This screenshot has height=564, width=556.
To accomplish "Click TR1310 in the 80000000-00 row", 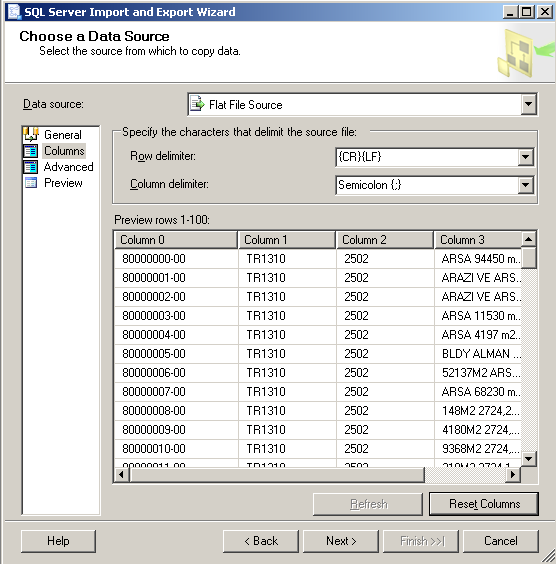I will [287, 259].
